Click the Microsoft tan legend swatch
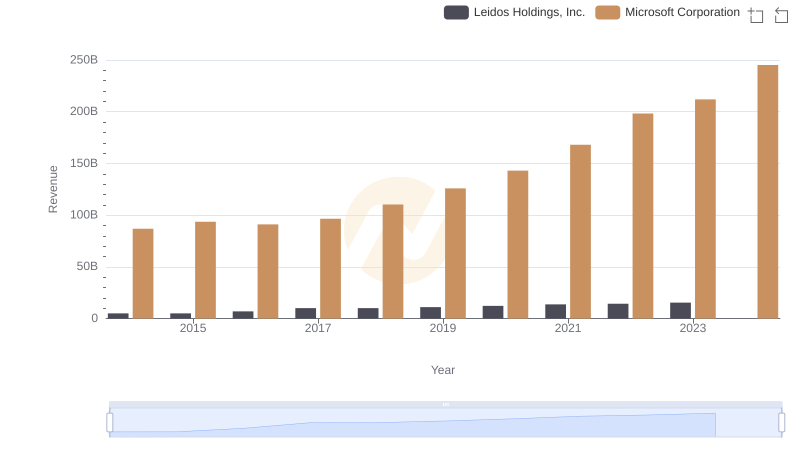Viewport: 800px width, 461px height. tap(607, 12)
